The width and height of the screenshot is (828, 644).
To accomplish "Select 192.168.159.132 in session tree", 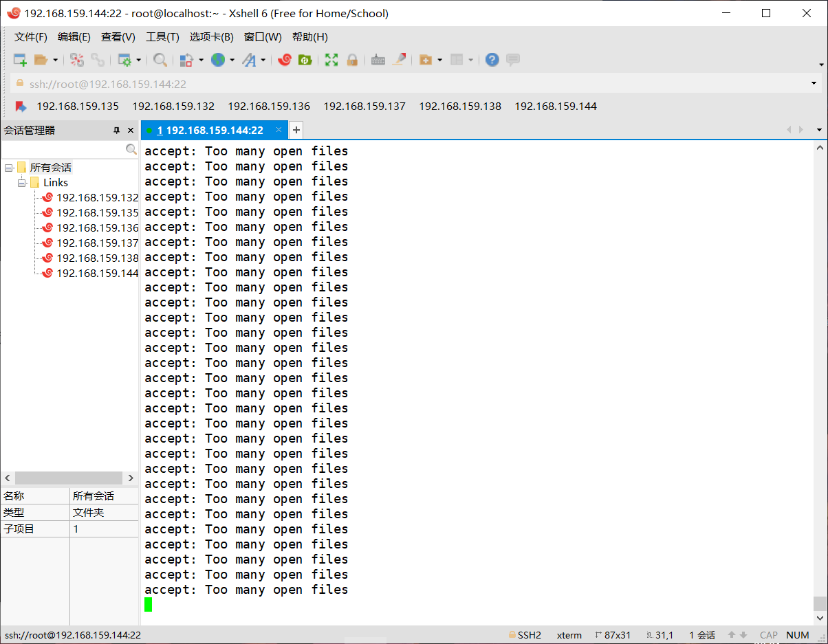I will pyautogui.click(x=98, y=198).
